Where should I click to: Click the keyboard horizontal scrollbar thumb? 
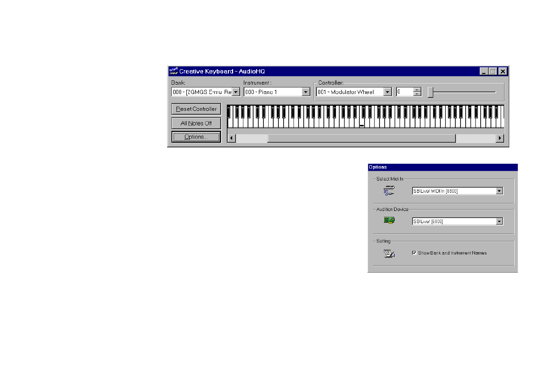(x=362, y=138)
